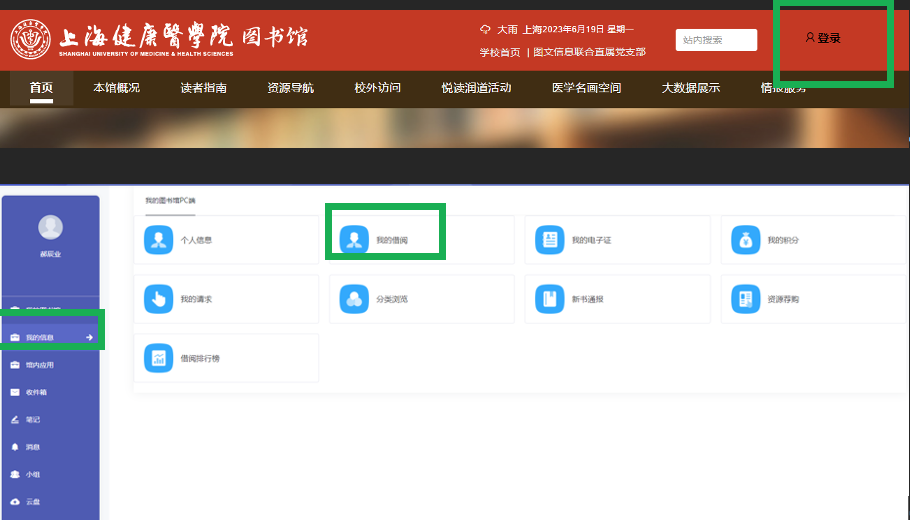Click the 站内搜索 search input field

[x=716, y=40]
